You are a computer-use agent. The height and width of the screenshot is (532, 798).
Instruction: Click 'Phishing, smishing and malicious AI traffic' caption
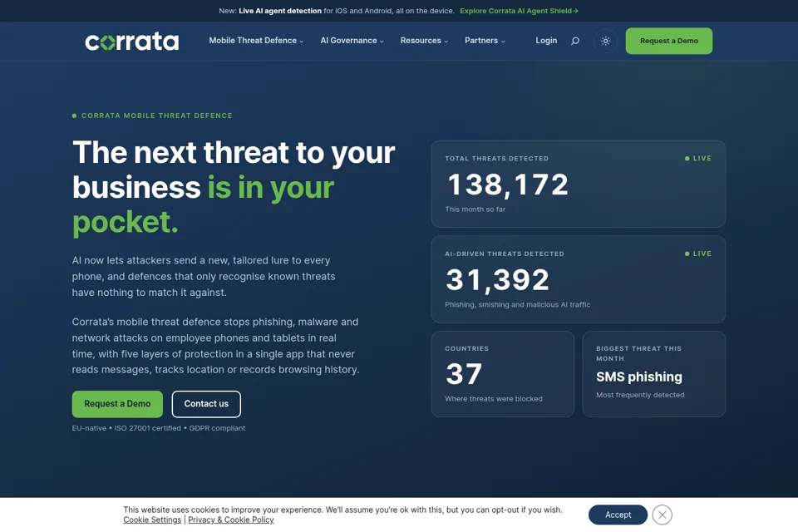pos(518,304)
